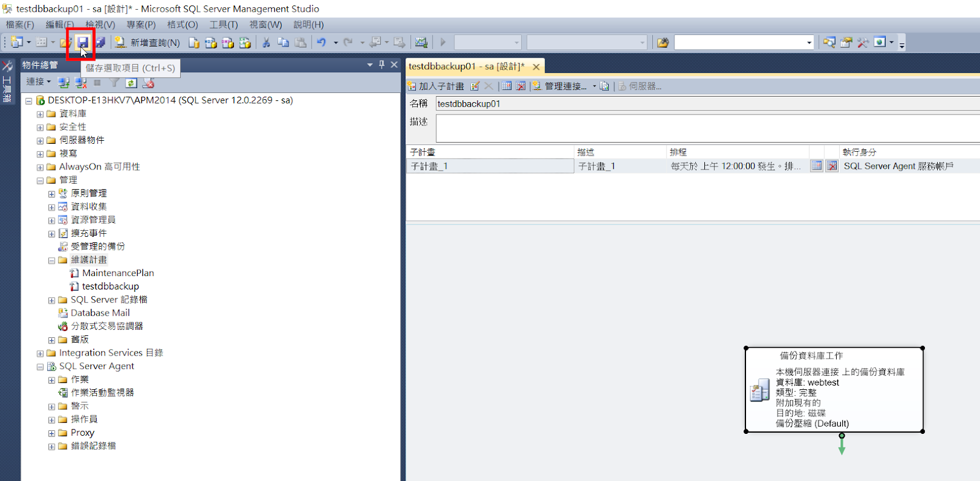Open schedule icon in 子計畫_1 row
Image resolution: width=980 pixels, height=481 pixels.
816,166
